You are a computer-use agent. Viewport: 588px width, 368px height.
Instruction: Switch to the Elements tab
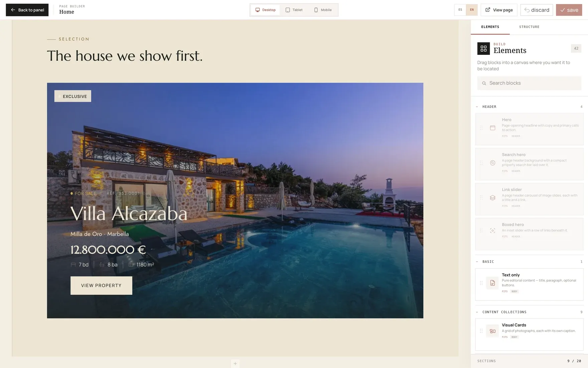coord(490,27)
